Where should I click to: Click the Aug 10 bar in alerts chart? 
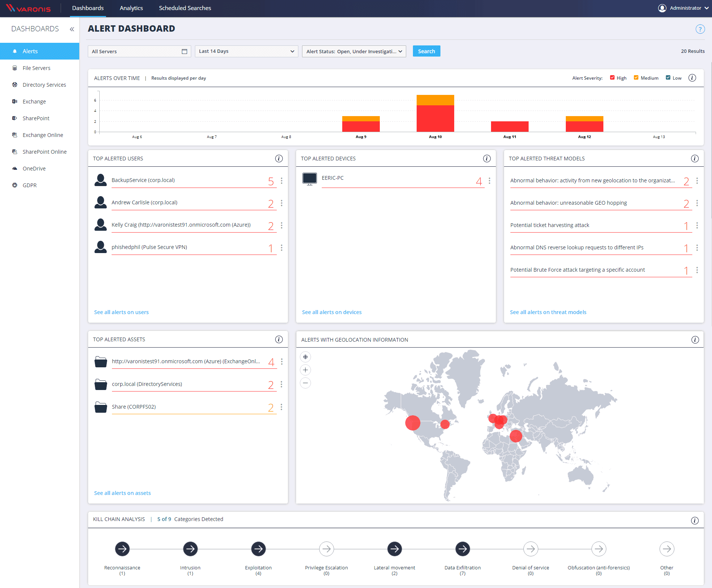tap(435, 114)
